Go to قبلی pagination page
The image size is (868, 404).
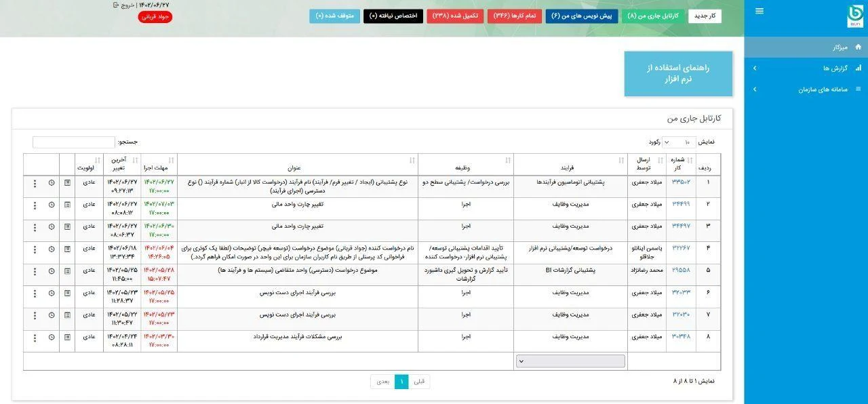pos(419,382)
